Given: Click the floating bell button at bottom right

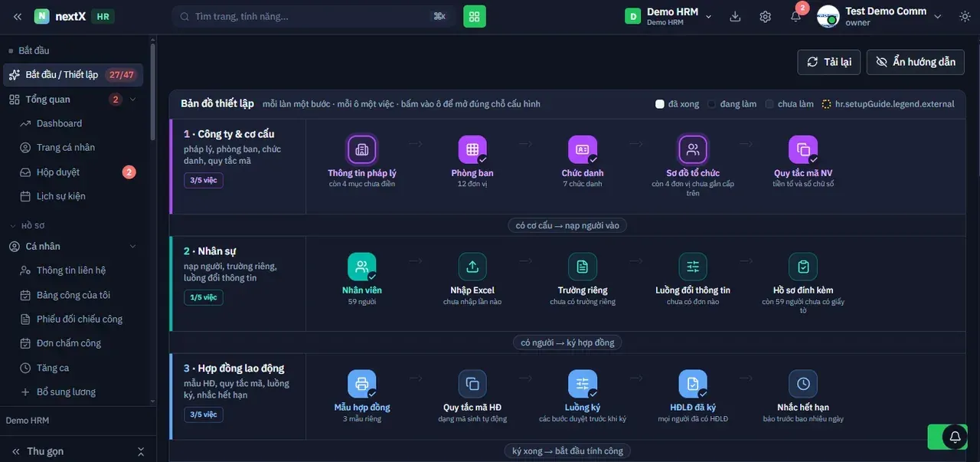Looking at the screenshot, I should 955,437.
